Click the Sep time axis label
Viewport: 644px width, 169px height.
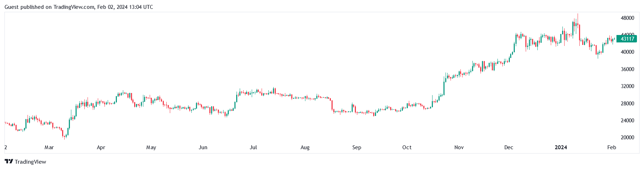(357, 147)
